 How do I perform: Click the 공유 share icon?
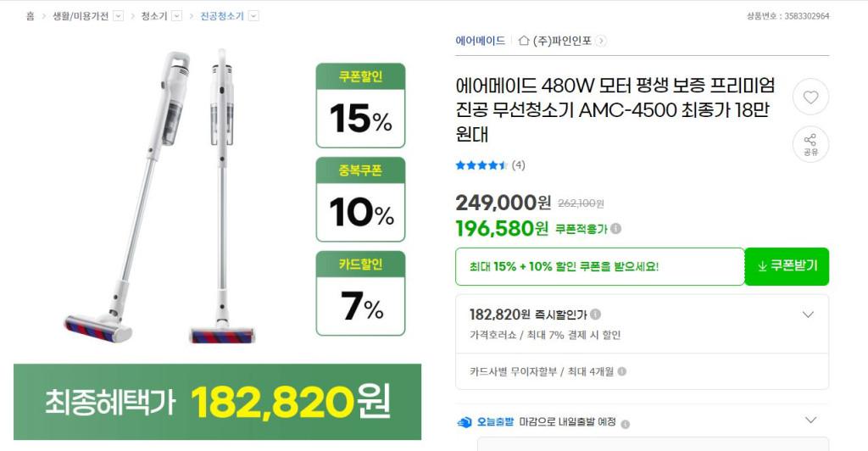tap(810, 144)
